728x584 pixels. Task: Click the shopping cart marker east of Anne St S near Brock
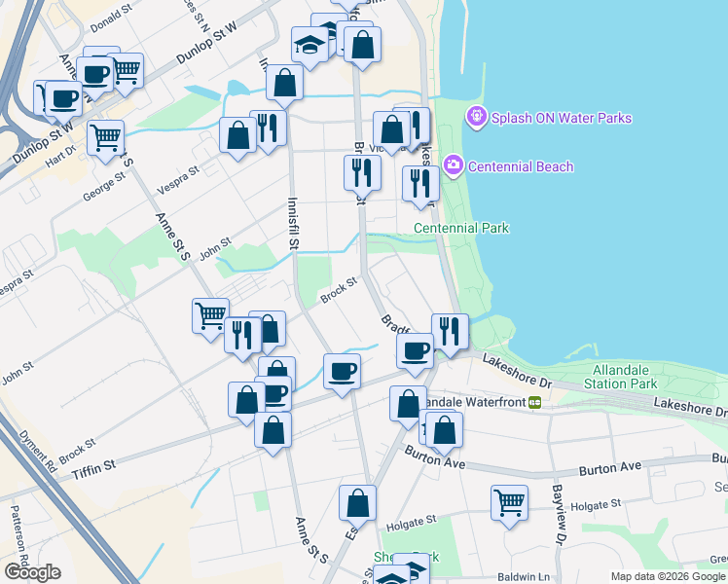click(210, 318)
